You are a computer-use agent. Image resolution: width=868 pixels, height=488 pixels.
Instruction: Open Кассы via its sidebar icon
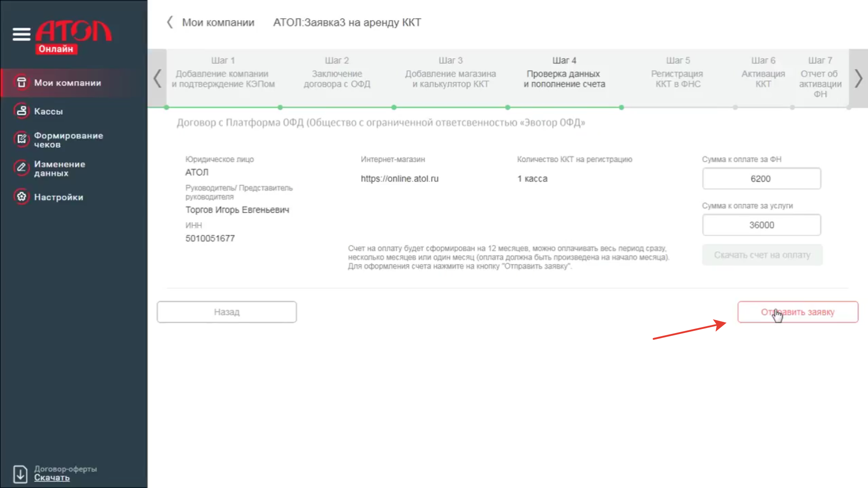click(21, 111)
